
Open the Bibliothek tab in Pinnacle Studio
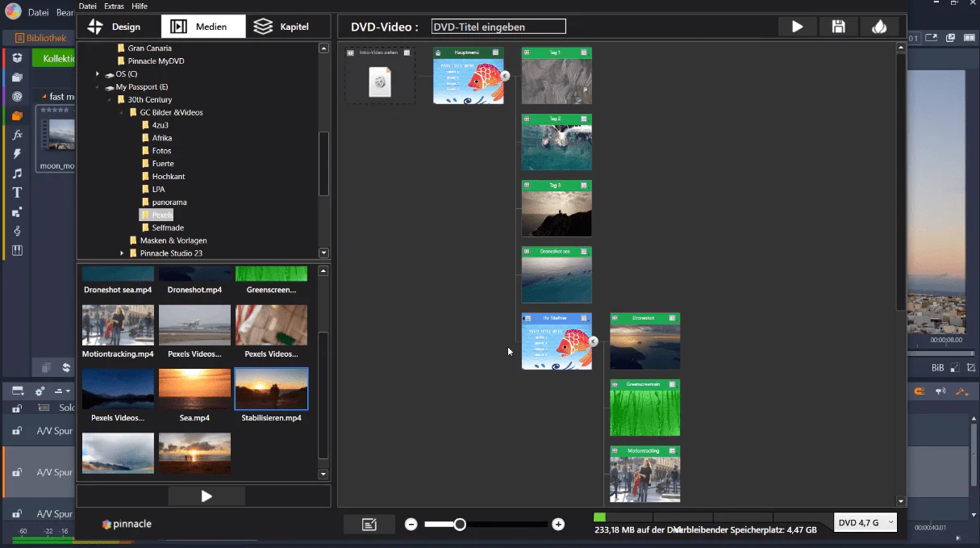(40, 38)
